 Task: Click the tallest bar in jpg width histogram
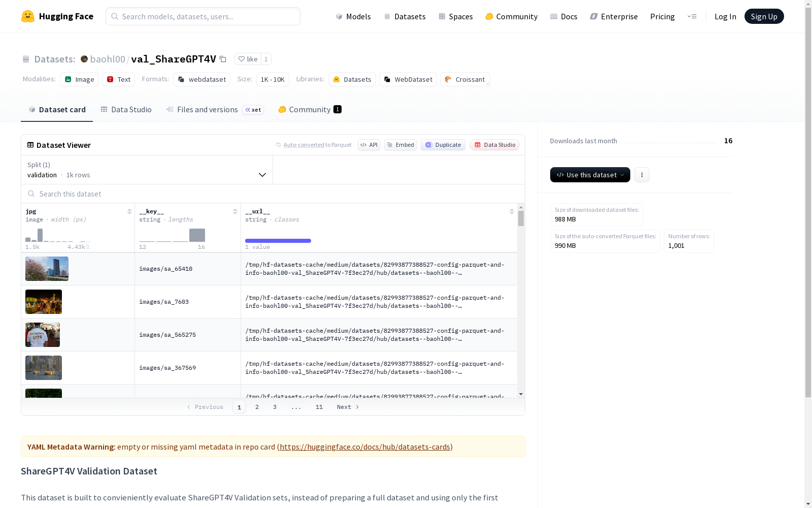(x=40, y=235)
